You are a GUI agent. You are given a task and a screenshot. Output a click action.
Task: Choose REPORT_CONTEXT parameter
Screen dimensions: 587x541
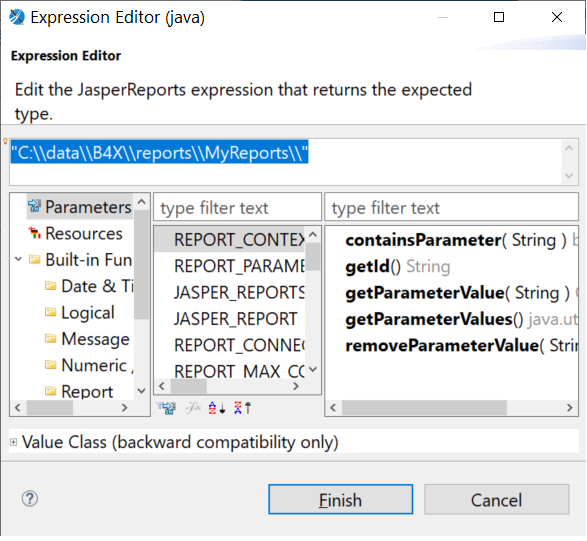(230, 240)
